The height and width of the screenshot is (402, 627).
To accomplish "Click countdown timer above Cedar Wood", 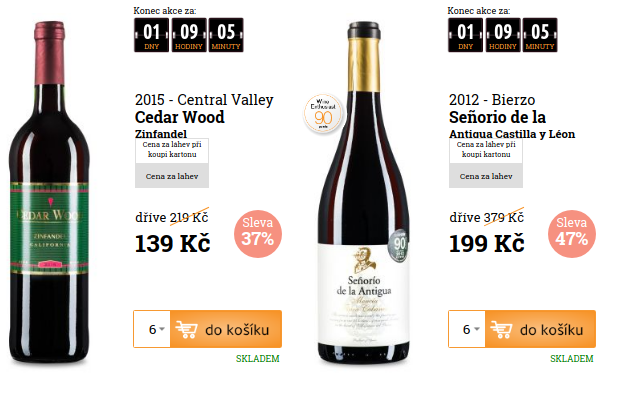I will (189, 35).
